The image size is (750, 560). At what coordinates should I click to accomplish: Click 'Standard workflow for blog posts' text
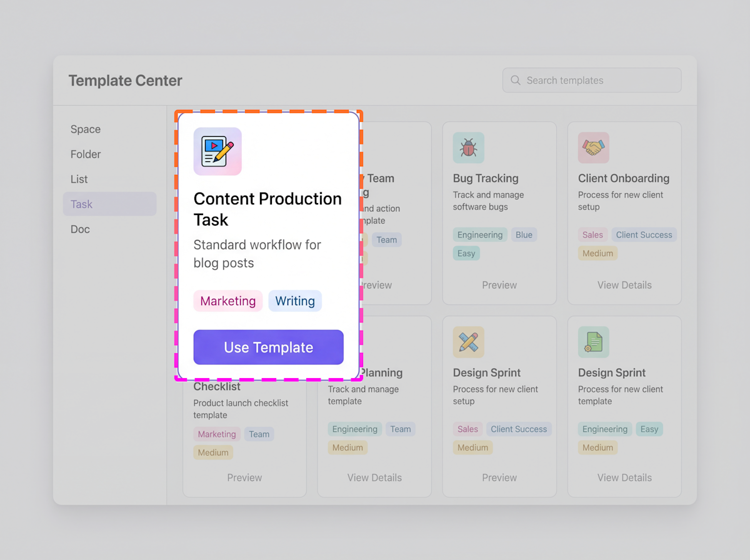coord(257,254)
